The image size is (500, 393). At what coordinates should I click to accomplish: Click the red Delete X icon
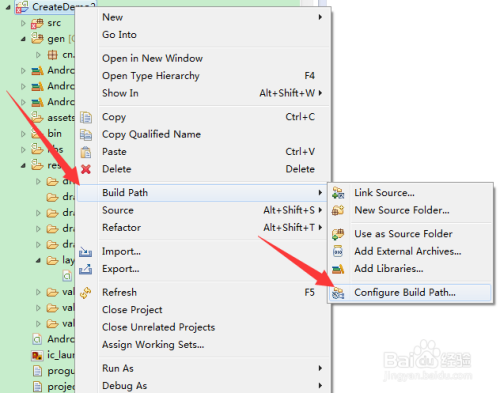coord(86,169)
